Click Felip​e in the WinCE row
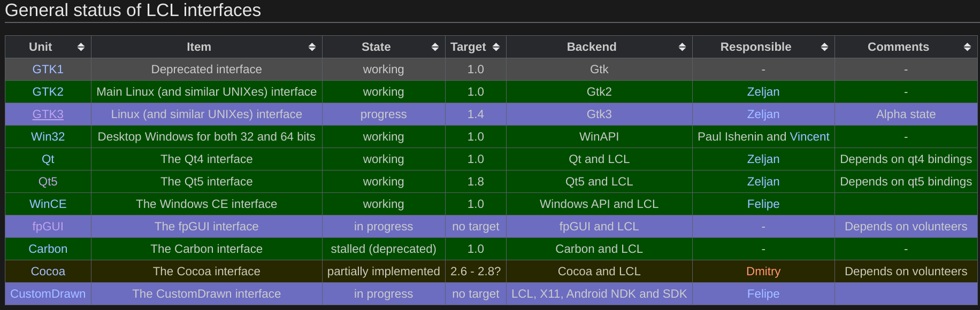Viewport: 980px width, 310px height. click(x=763, y=204)
